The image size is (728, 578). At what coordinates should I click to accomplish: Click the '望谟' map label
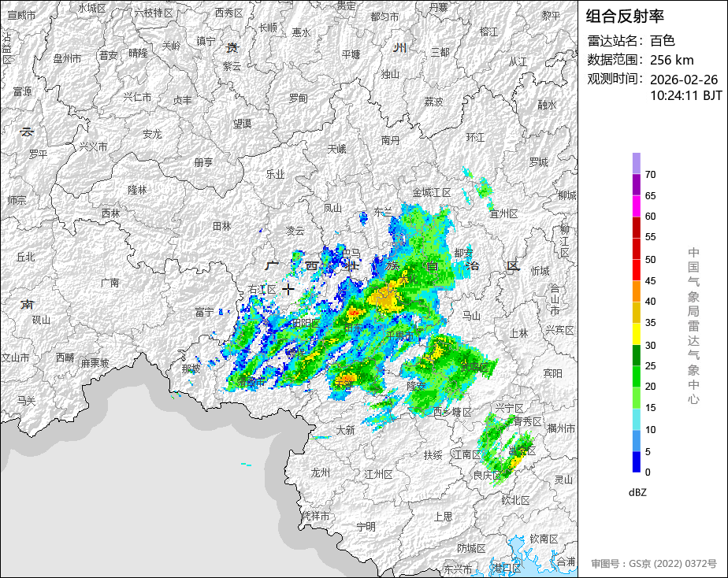click(243, 124)
